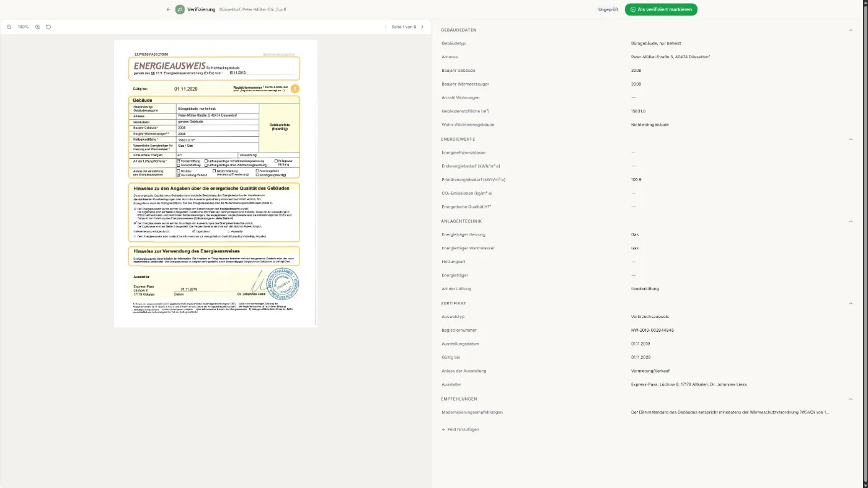Click 'Als verifiziert markieren' button
The height and width of the screenshot is (488, 868).
[x=661, y=9]
